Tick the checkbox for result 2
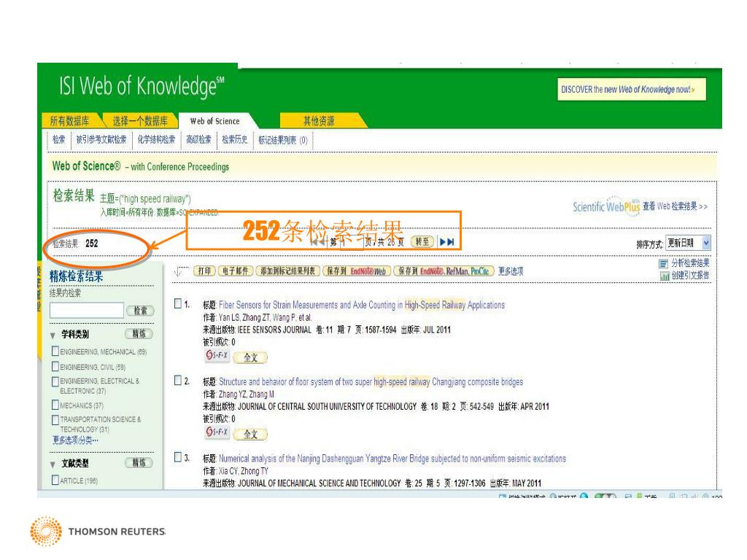 178,380
